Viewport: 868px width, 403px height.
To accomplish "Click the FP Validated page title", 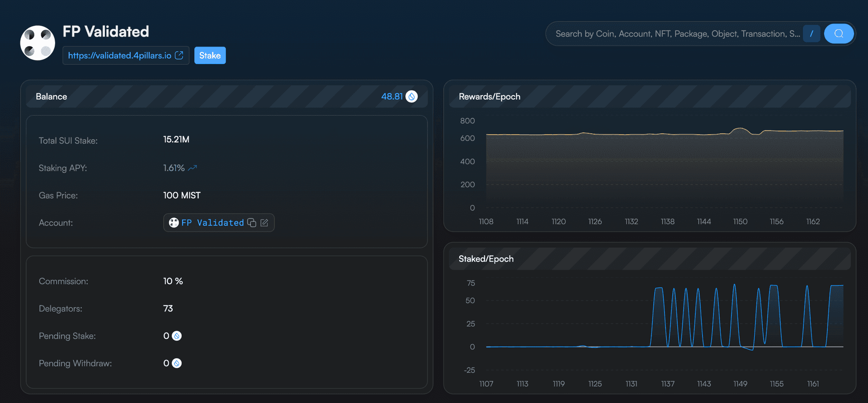I will click(x=106, y=32).
